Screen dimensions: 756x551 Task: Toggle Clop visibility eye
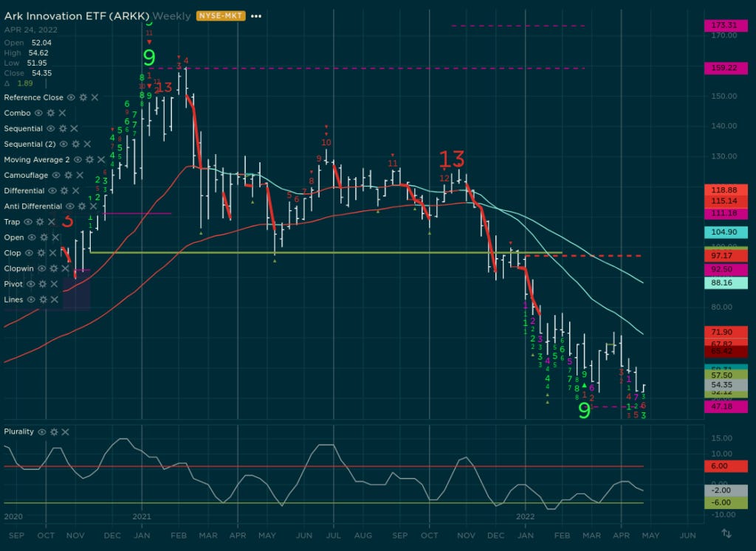[29, 253]
